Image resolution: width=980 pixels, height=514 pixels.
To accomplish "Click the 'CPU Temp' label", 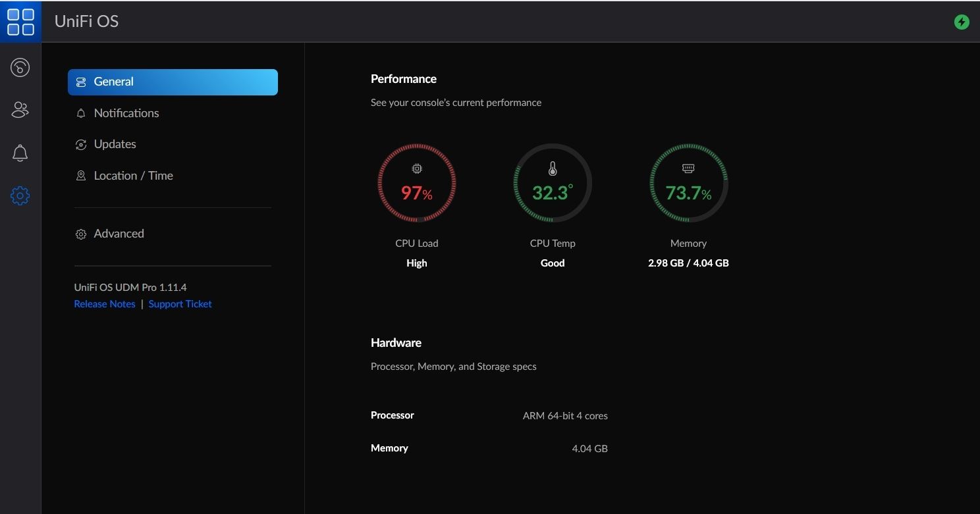I will pos(553,244).
